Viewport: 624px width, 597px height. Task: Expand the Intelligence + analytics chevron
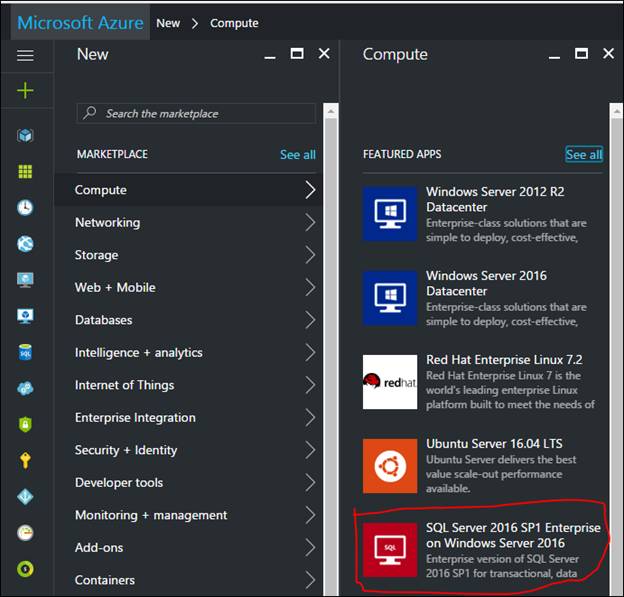pos(310,352)
